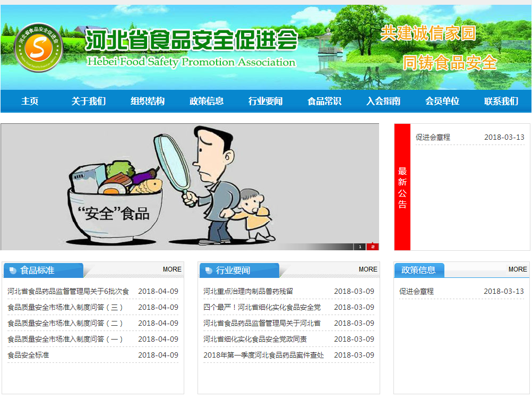Open 2018年第一季度河北食品药品案件查处 article
Screen dimensions: 532x398
264,355
